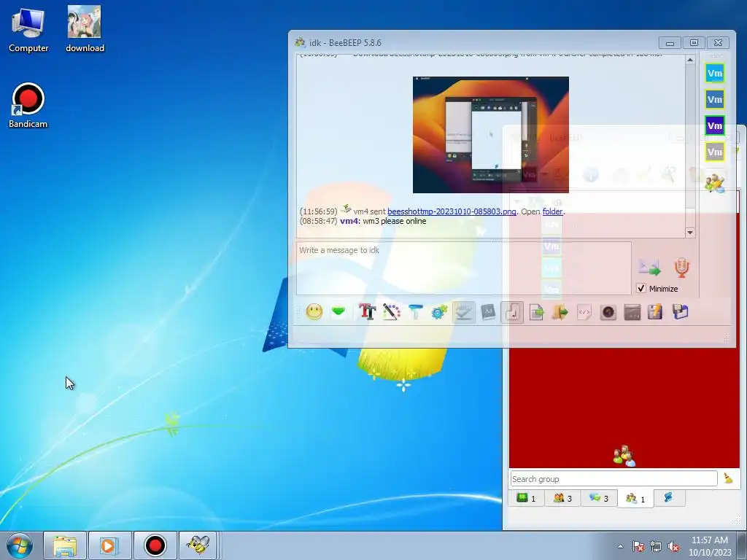Switch to the green users tab showing 1
The height and width of the screenshot is (560, 747).
click(527, 498)
